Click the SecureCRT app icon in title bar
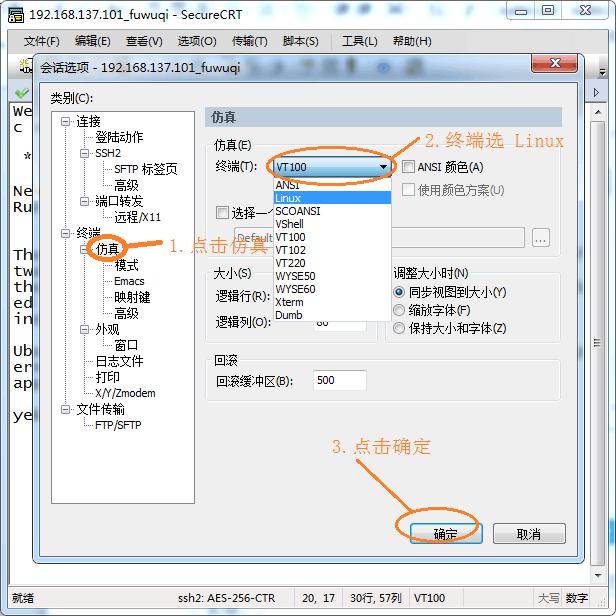This screenshot has height=616, width=616. pyautogui.click(x=16, y=15)
